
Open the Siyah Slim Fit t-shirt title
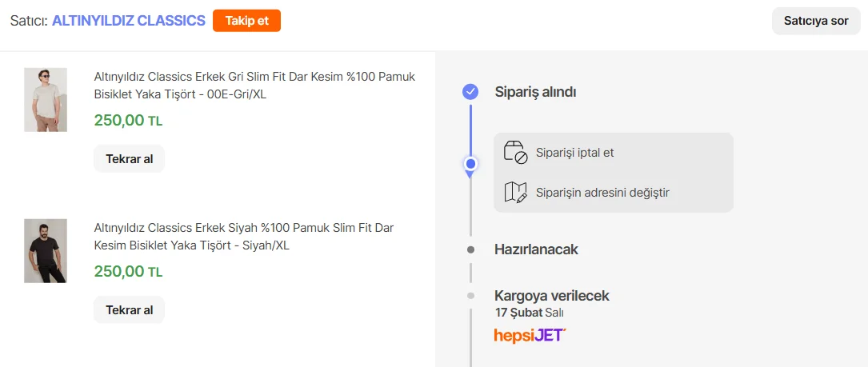(x=244, y=237)
